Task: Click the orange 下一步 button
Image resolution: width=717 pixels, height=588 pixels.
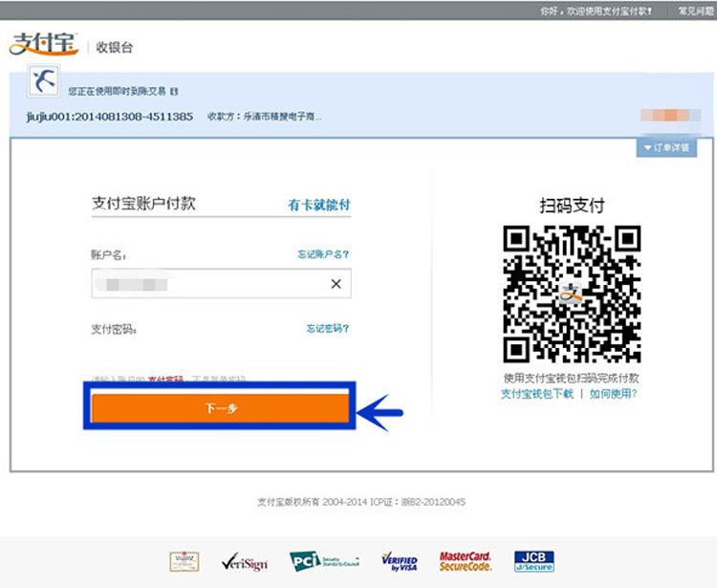Action: 221,408
